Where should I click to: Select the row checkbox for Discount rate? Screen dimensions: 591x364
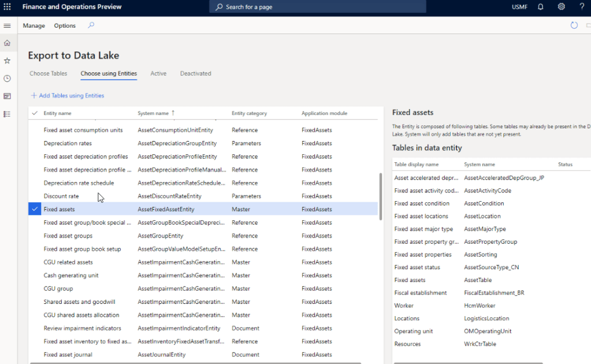click(x=35, y=196)
